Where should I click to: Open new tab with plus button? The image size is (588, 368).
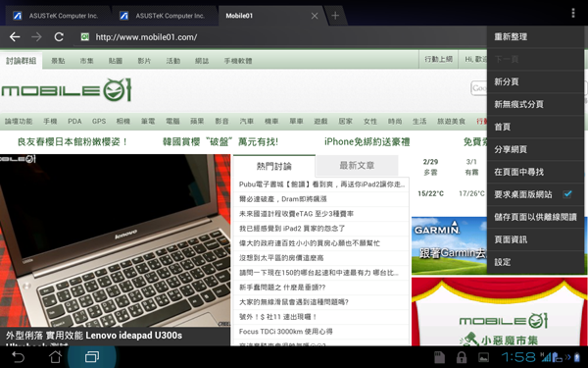tap(335, 16)
